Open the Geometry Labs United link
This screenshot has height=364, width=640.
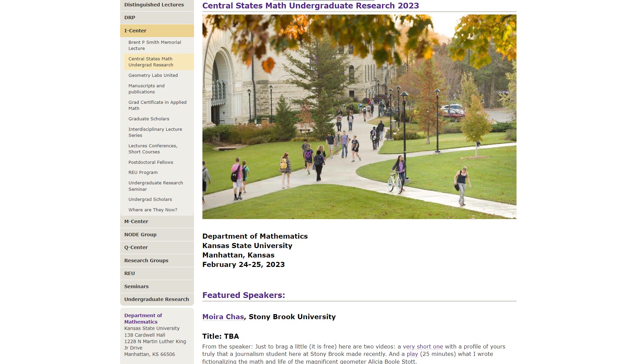tap(153, 75)
